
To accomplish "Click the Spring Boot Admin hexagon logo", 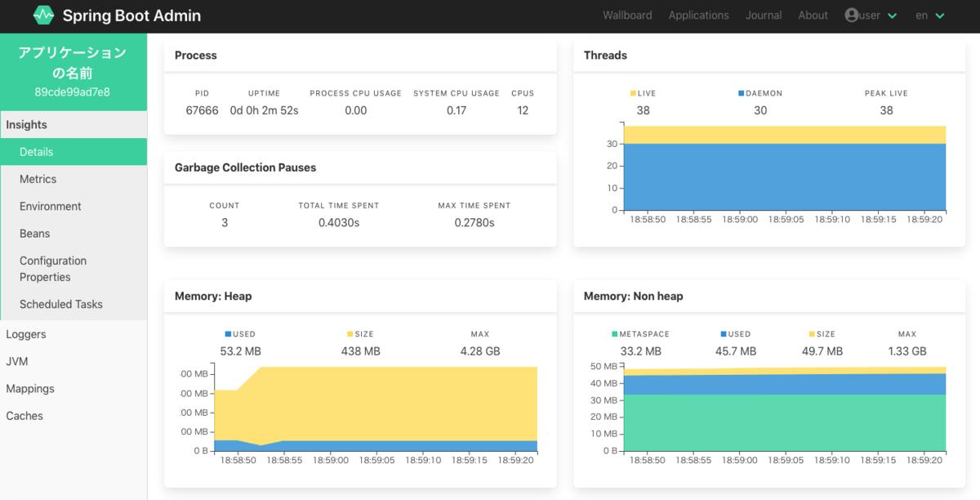I will coord(43,16).
